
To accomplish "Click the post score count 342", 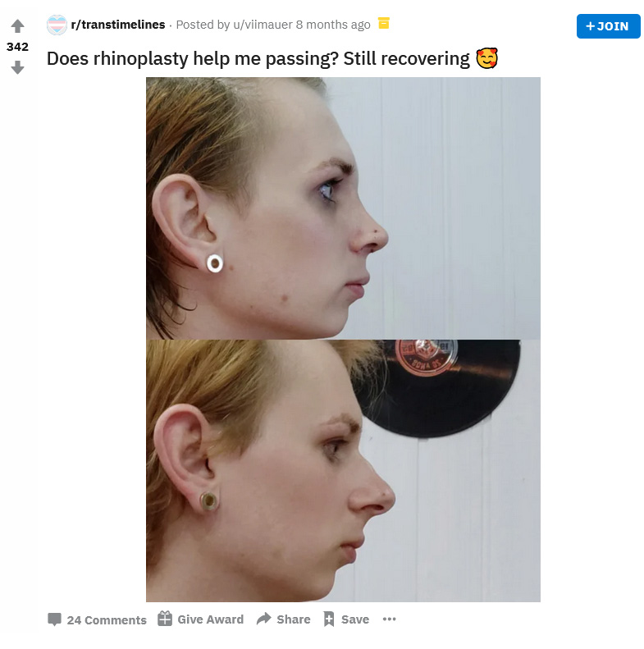I will click(x=17, y=47).
